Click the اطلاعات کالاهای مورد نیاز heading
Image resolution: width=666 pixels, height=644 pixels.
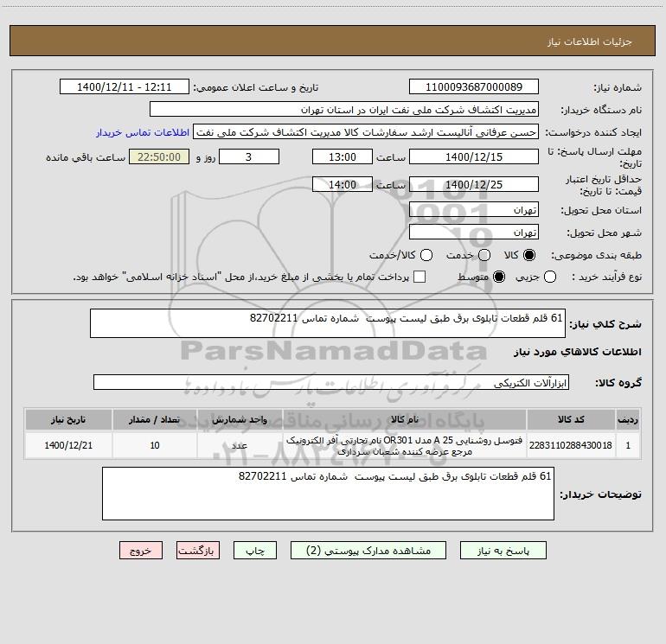577,352
